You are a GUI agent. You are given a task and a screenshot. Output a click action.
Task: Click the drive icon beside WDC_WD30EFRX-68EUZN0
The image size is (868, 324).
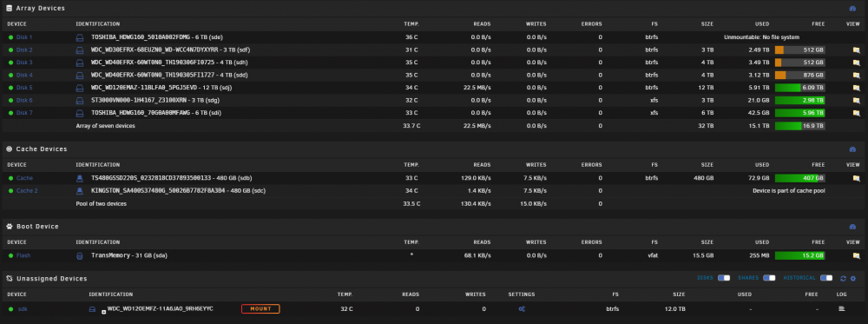tap(79, 50)
